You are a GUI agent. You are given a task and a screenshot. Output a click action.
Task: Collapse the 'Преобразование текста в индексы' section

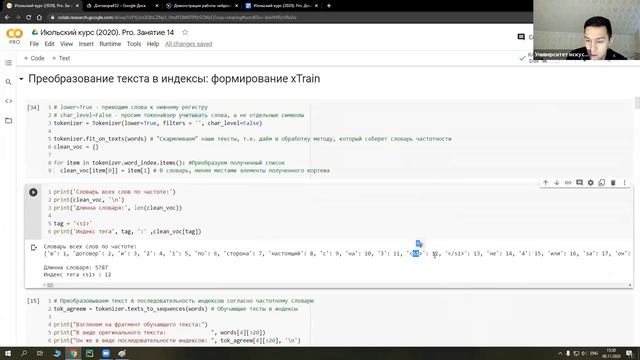point(21,79)
